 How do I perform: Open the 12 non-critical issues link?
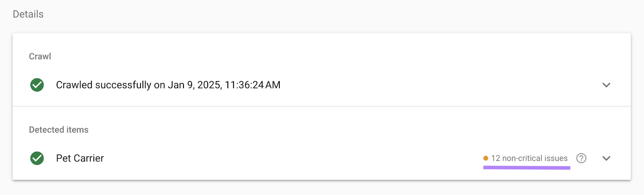point(529,158)
